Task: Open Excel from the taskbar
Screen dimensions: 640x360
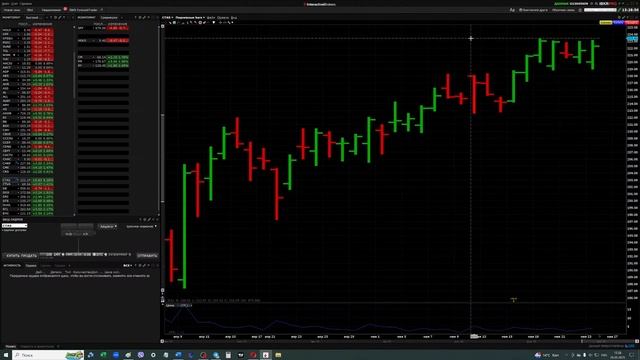Action: click(103, 355)
